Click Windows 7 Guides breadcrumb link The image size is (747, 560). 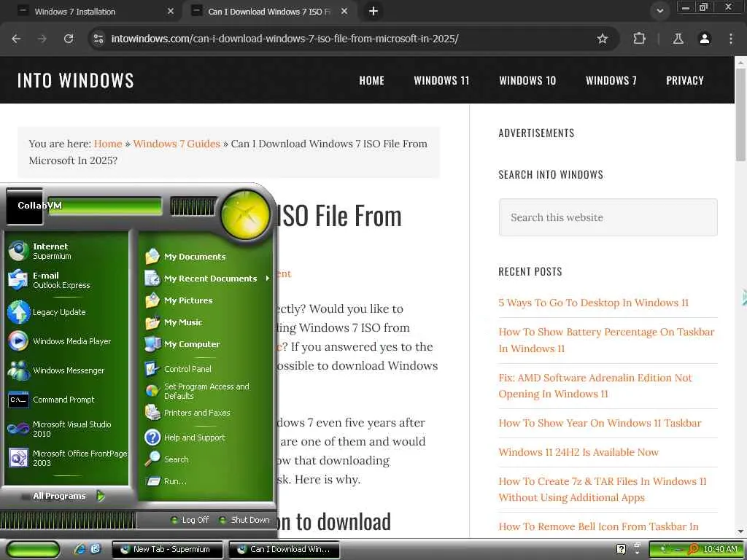tap(177, 144)
